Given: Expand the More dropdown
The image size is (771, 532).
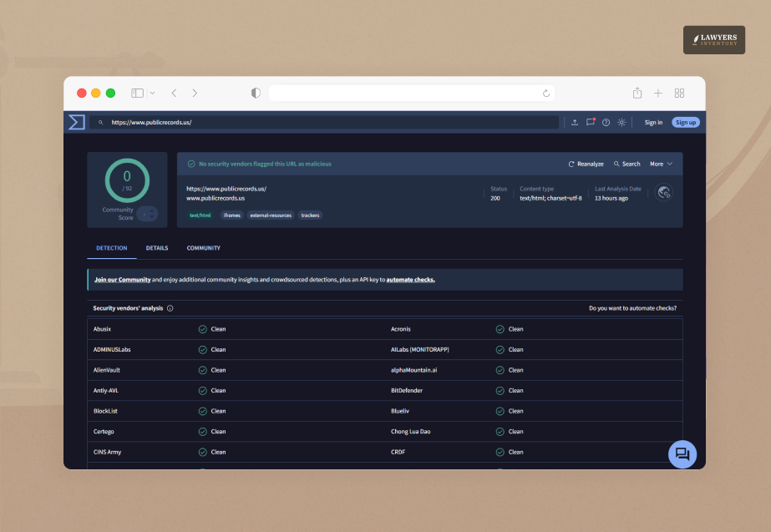Looking at the screenshot, I should (x=661, y=164).
